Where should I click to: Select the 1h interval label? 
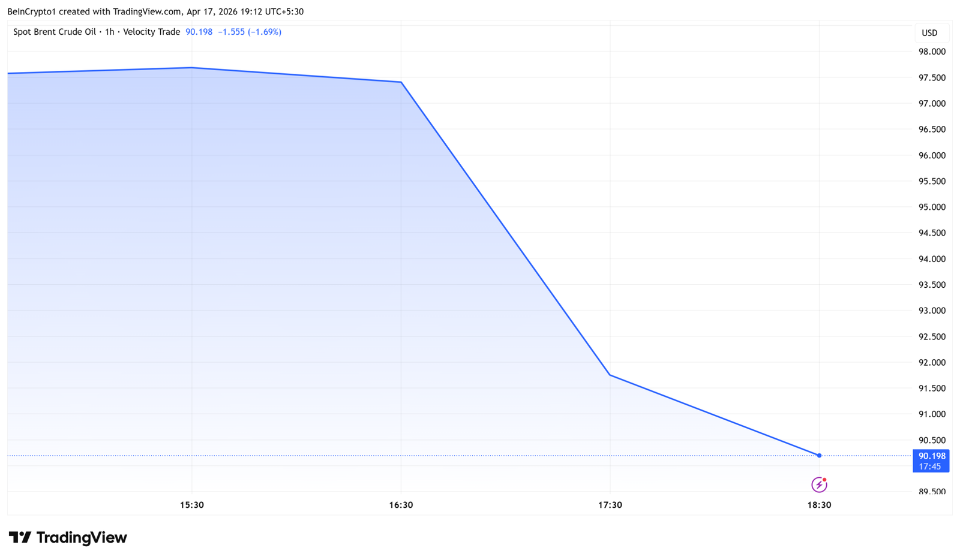[109, 32]
